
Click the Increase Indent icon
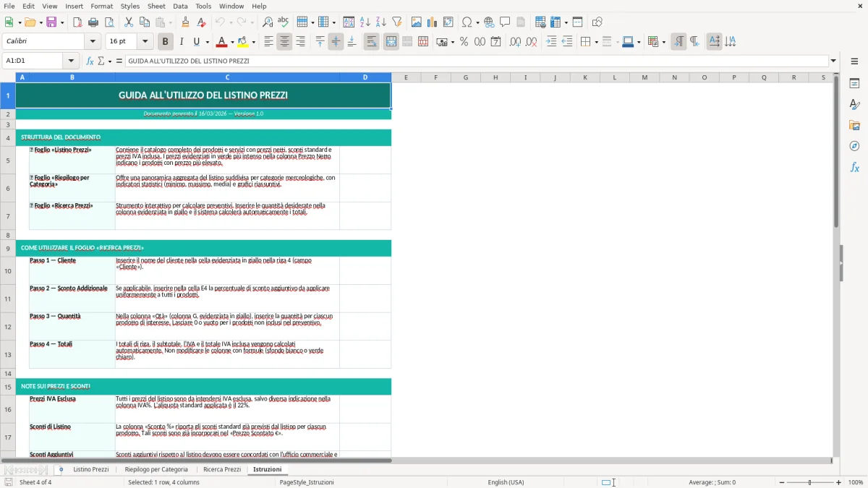pyautogui.click(x=551, y=42)
